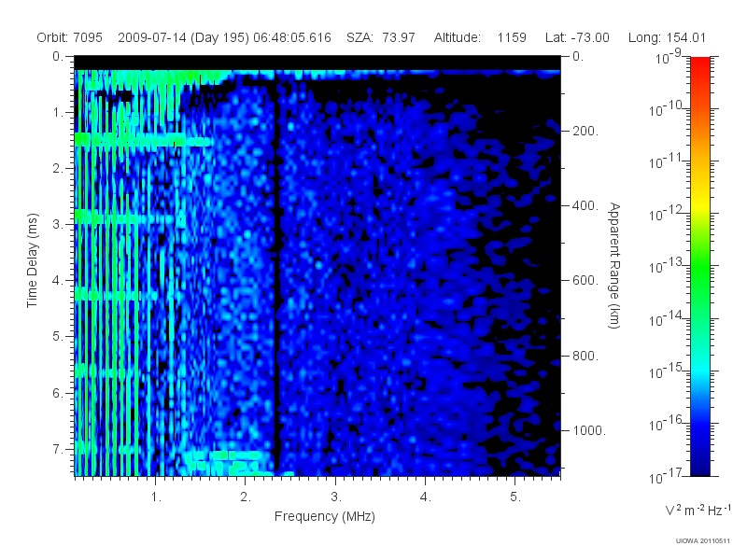
Task: Click the '5.' frequency tick label
Action: pos(515,497)
